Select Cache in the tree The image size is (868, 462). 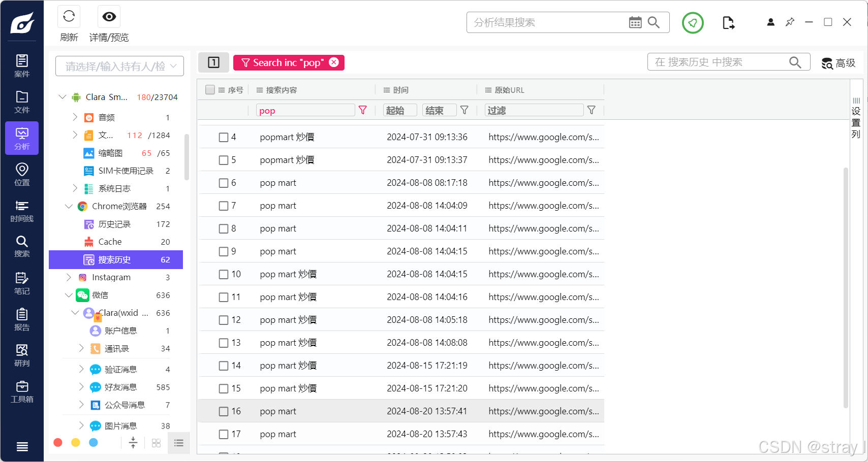click(116, 242)
